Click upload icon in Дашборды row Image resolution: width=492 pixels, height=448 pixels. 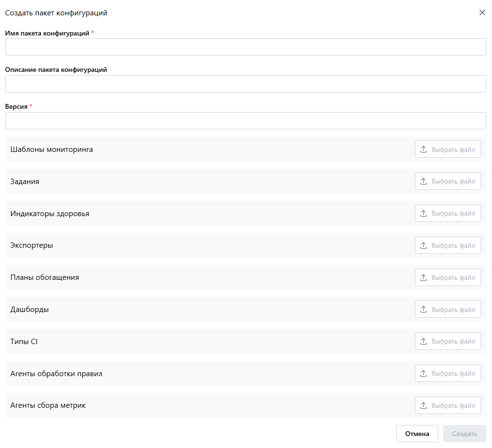coord(423,310)
